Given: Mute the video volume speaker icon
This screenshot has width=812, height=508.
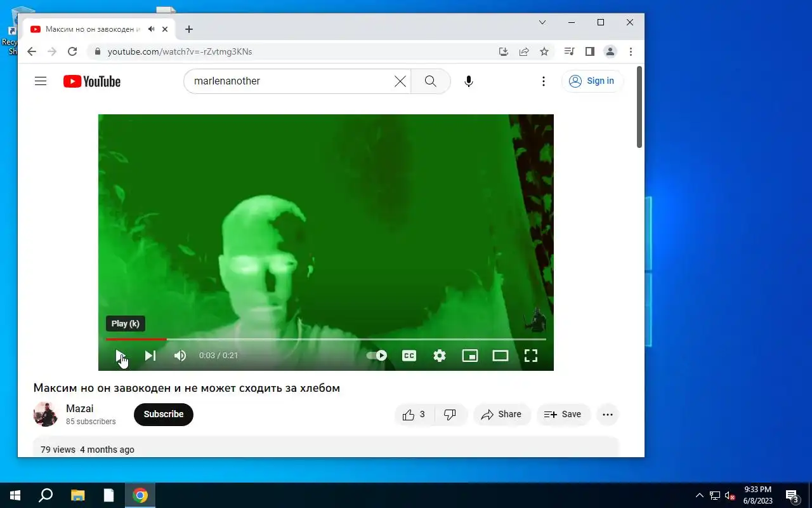Looking at the screenshot, I should (180, 356).
